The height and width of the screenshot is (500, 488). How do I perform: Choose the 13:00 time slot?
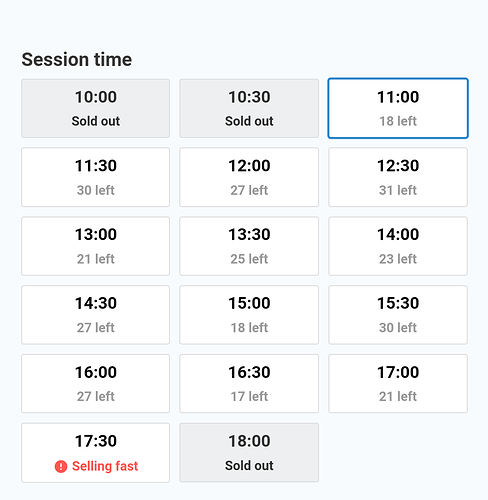click(96, 246)
